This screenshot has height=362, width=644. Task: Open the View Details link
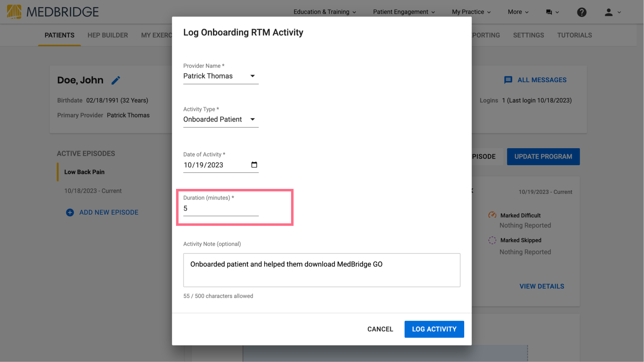tap(542, 286)
